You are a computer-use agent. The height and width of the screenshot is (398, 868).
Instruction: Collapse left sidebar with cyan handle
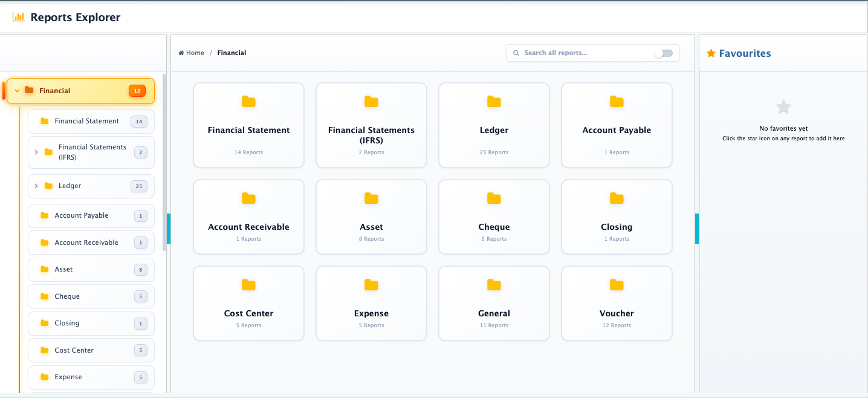[169, 229]
